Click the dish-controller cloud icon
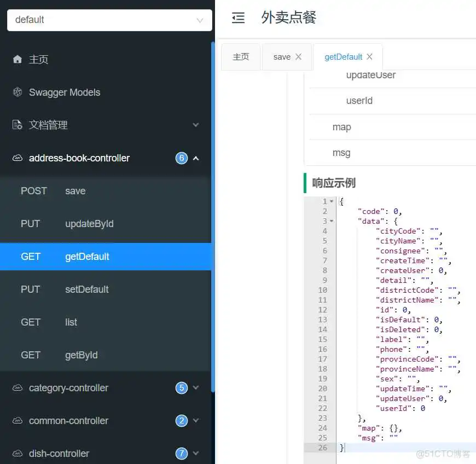Image resolution: width=476 pixels, height=464 pixels. [18, 454]
